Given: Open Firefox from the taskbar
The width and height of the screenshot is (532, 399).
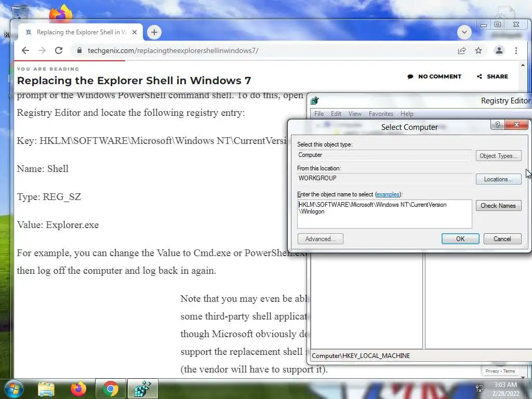Looking at the screenshot, I should click(78, 389).
